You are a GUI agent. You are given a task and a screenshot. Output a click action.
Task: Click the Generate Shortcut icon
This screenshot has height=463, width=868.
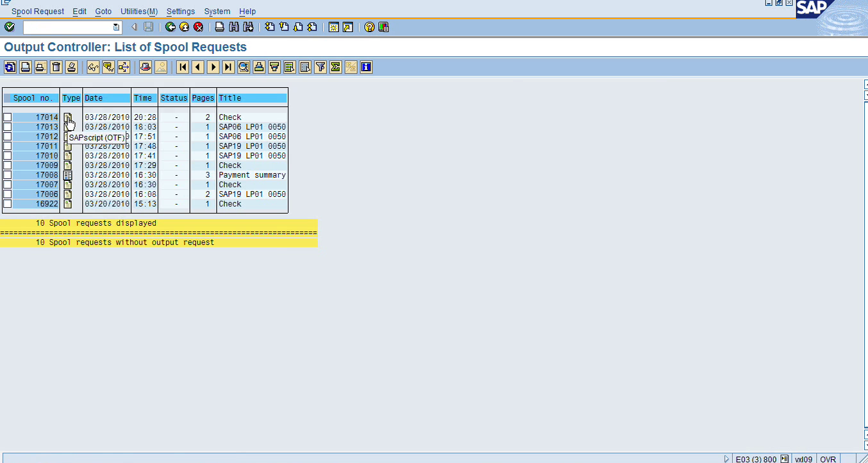pyautogui.click(x=347, y=27)
